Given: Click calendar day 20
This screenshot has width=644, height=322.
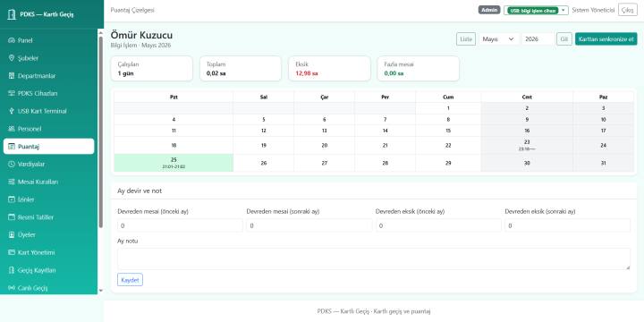Looking at the screenshot, I should tap(324, 145).
